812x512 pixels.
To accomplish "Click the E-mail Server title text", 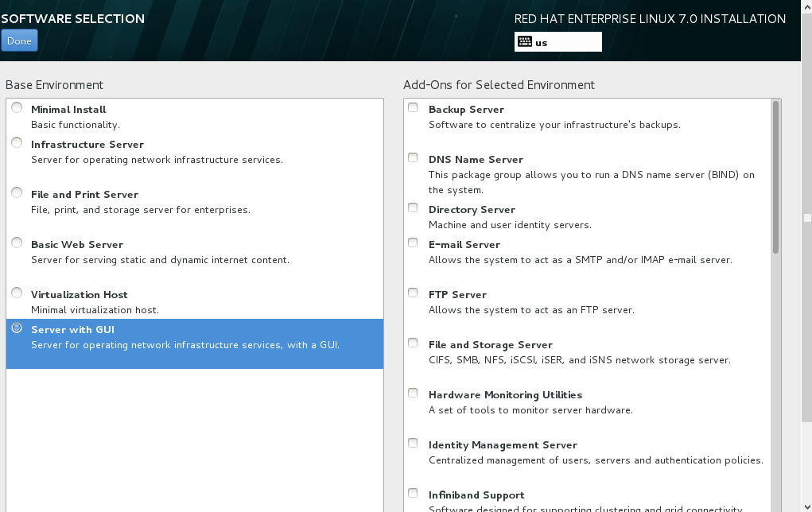I will pyautogui.click(x=464, y=245).
